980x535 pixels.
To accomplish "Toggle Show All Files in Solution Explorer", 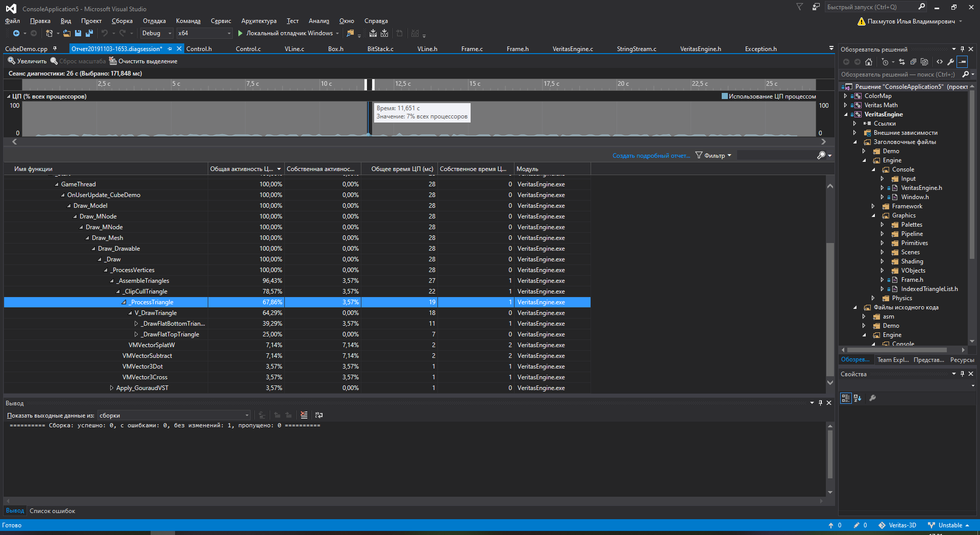I will pos(924,62).
